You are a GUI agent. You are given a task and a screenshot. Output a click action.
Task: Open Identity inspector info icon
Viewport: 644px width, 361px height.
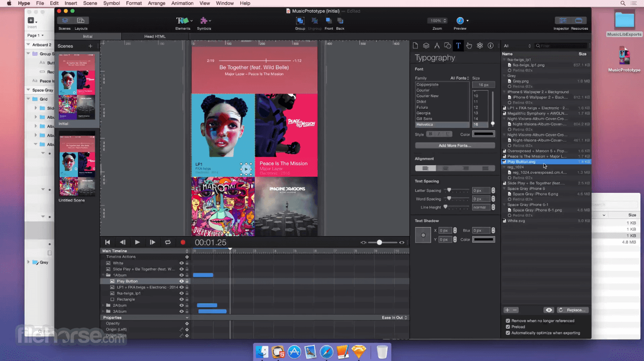tap(490, 46)
